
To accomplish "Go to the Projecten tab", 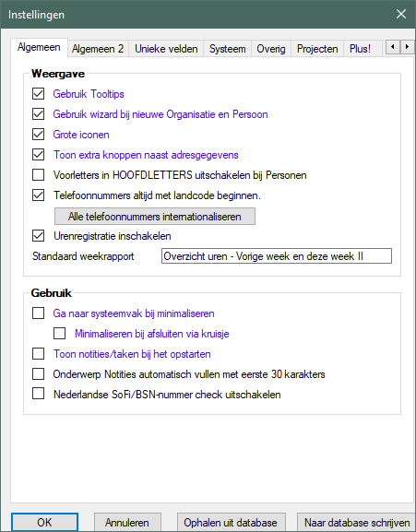I will click(317, 49).
